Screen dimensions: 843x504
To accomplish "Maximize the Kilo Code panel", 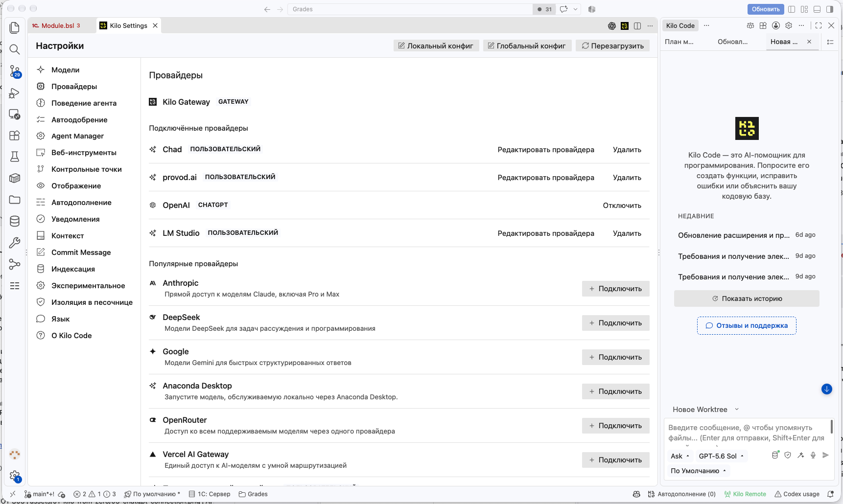I will (x=819, y=25).
